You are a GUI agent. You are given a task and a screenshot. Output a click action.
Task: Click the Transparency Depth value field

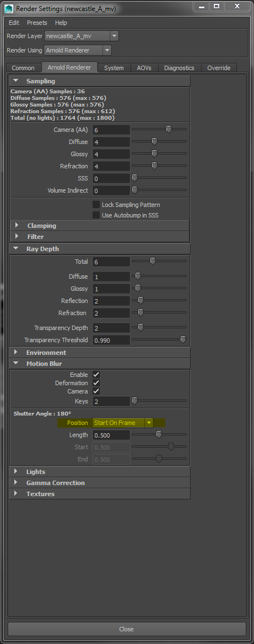click(x=111, y=328)
